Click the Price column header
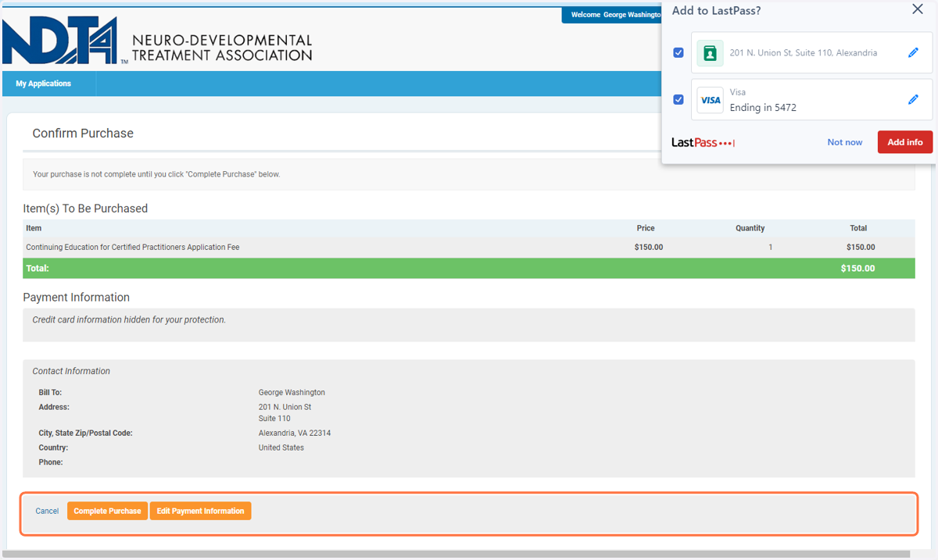Image resolution: width=938 pixels, height=560 pixels. (646, 228)
